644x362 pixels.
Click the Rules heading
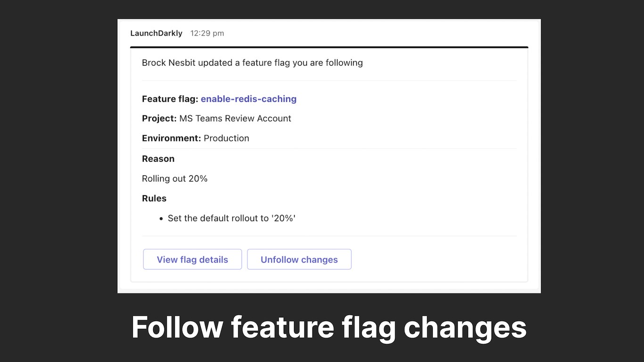(154, 198)
